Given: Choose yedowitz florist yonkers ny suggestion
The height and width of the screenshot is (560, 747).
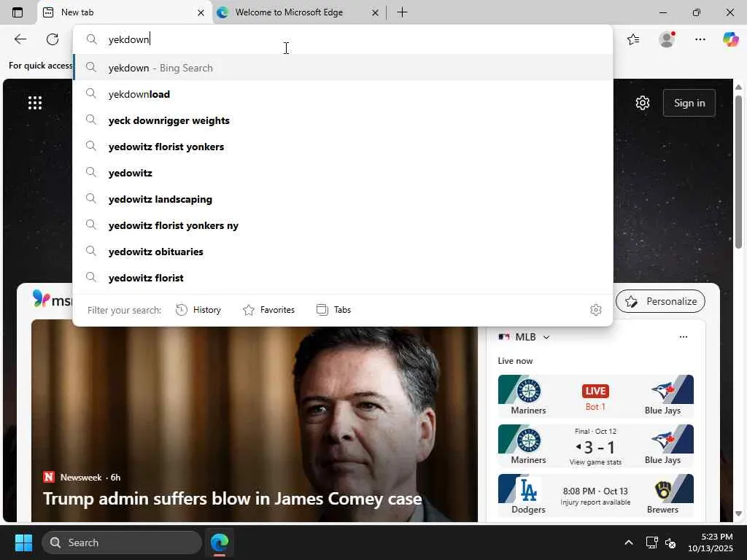Looking at the screenshot, I should click(343, 225).
